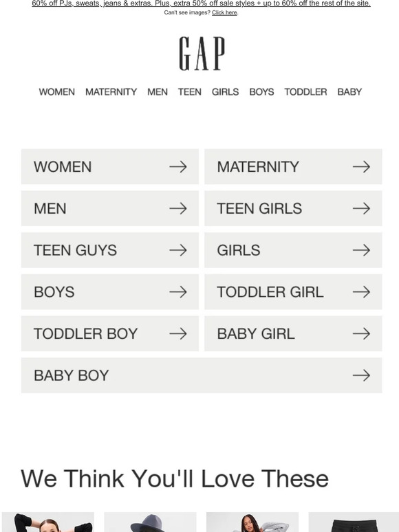The width and height of the screenshot is (399, 532).
Task: Open the Toddler Girl category button
Action: (x=293, y=292)
